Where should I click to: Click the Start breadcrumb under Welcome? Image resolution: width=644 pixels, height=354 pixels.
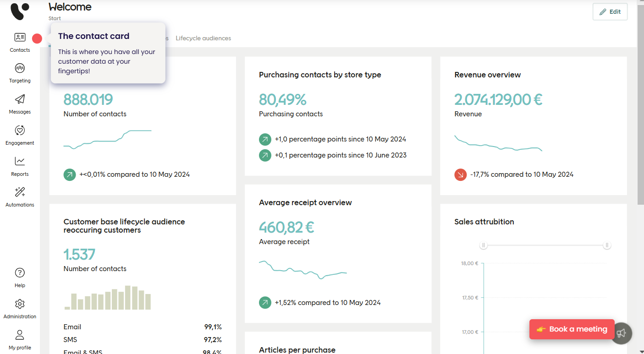pyautogui.click(x=54, y=18)
